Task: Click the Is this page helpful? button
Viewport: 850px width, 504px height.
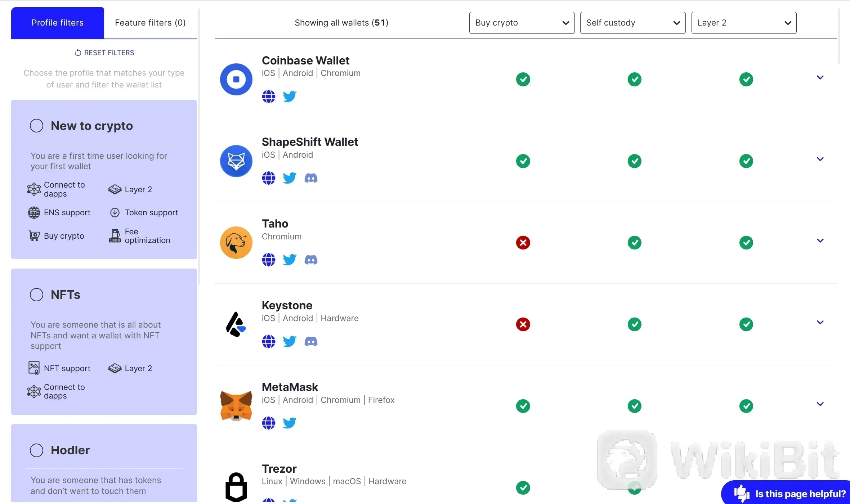Action: pos(786,492)
